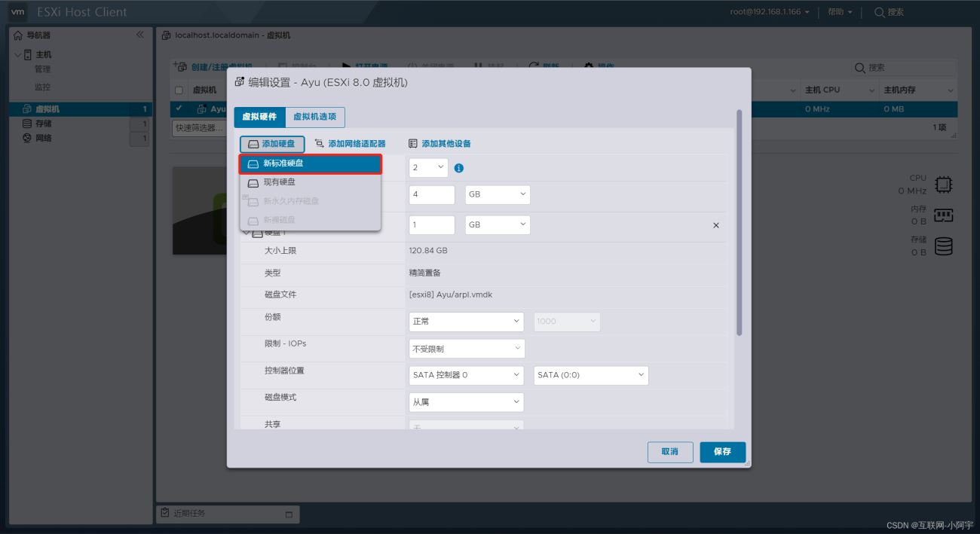Click the 导航器 home icon
Image resolution: width=980 pixels, height=534 pixels.
(18, 35)
